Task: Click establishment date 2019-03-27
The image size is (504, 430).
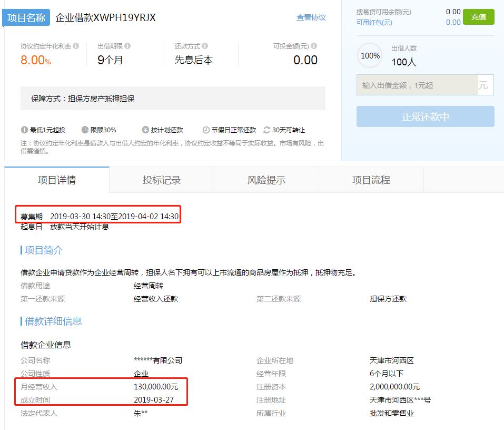Action: coord(154,400)
